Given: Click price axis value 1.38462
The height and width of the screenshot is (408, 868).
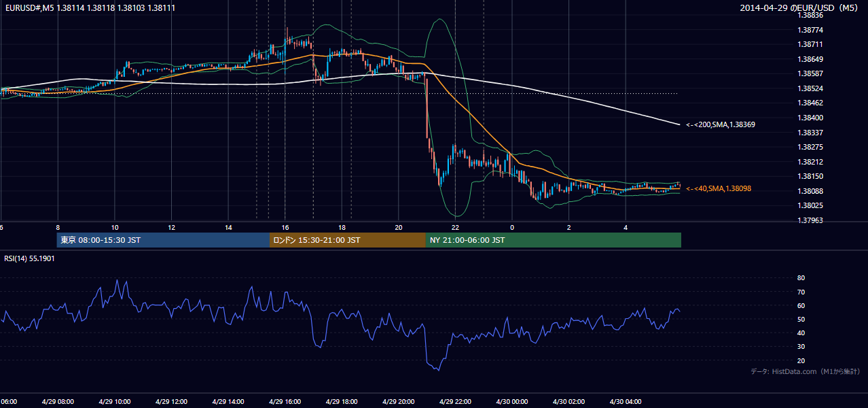Looking at the screenshot, I should [x=810, y=103].
